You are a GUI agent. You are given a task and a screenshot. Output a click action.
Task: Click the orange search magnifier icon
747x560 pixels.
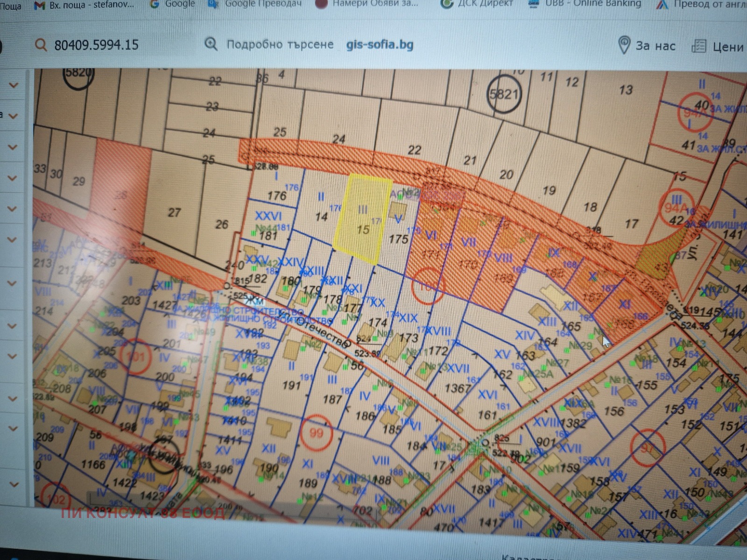point(41,45)
